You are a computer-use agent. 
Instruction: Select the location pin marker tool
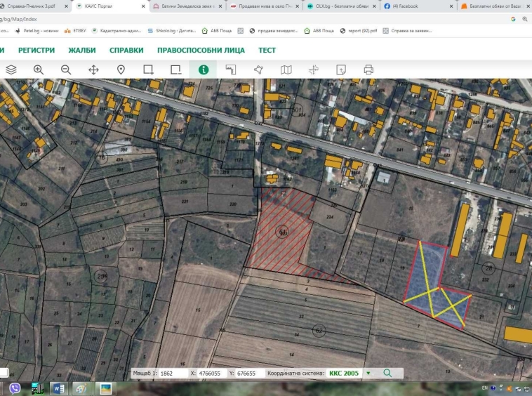point(121,70)
